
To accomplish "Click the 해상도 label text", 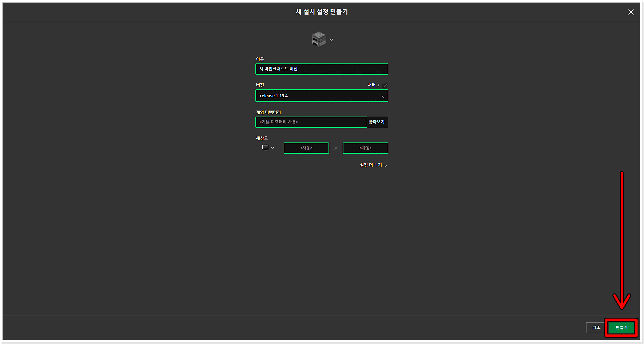I will [262, 138].
